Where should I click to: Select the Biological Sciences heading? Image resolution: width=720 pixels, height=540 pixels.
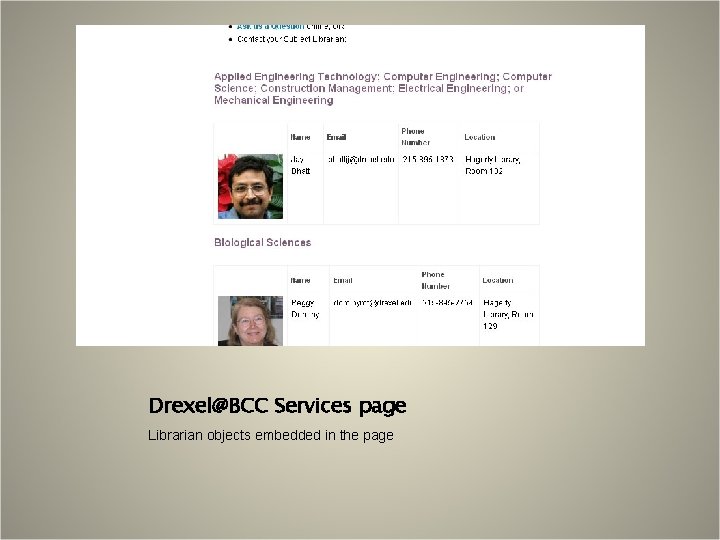(263, 242)
